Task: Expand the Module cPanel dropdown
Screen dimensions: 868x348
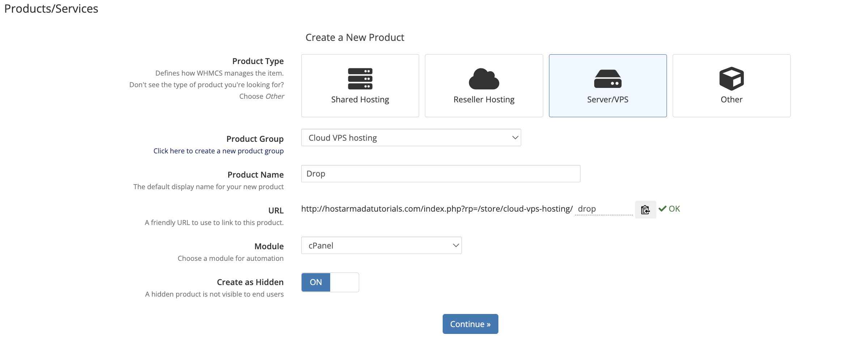Action: [x=381, y=246]
